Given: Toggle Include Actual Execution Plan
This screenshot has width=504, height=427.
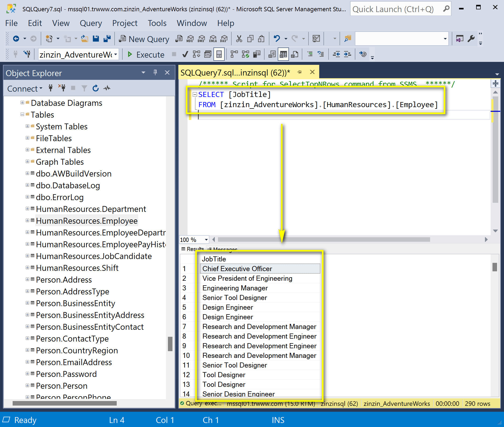Looking at the screenshot, I should 234,54.
